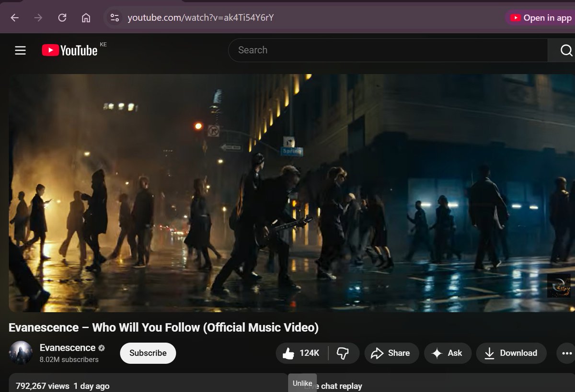
Task: Download the video with the Download button
Action: tap(511, 353)
